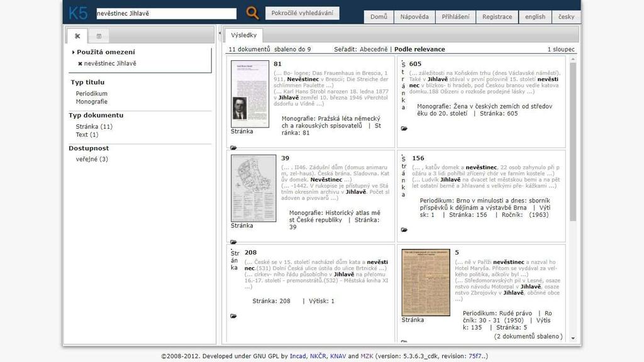Open the 'MZK' footer link
Viewport: 644px width, 362px height.
point(367,356)
